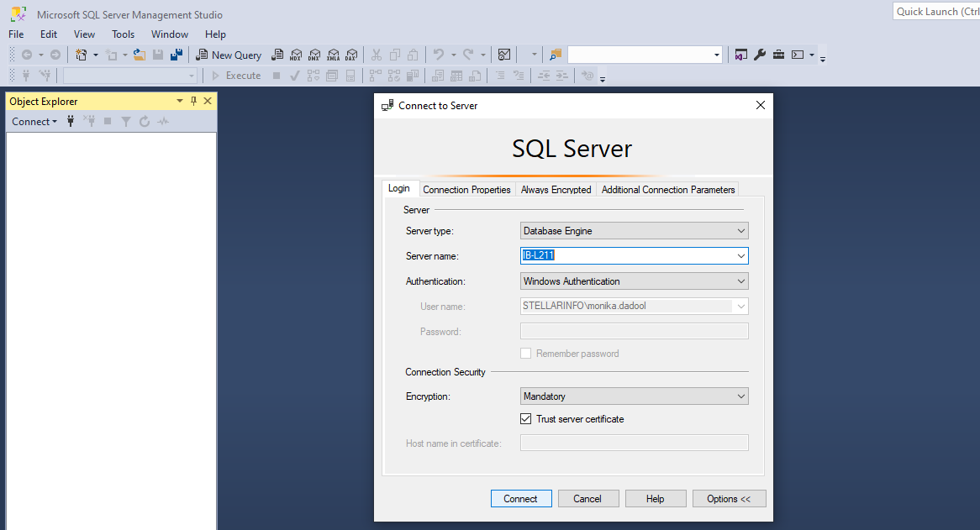Click the Object Explorer activity pulse icon

click(x=163, y=121)
